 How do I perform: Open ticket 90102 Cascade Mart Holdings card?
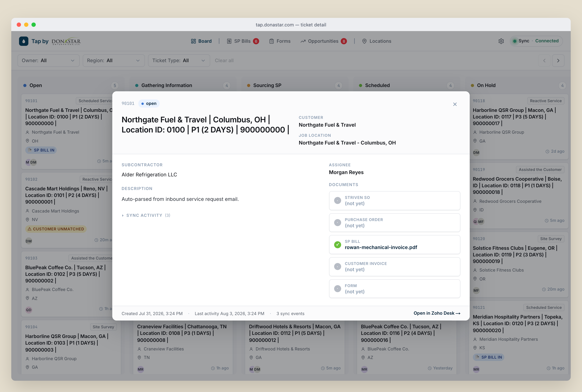[x=67, y=210]
